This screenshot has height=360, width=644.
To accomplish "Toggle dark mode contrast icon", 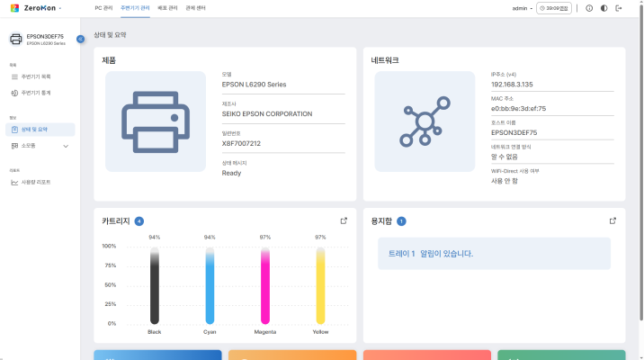I will 604,8.
